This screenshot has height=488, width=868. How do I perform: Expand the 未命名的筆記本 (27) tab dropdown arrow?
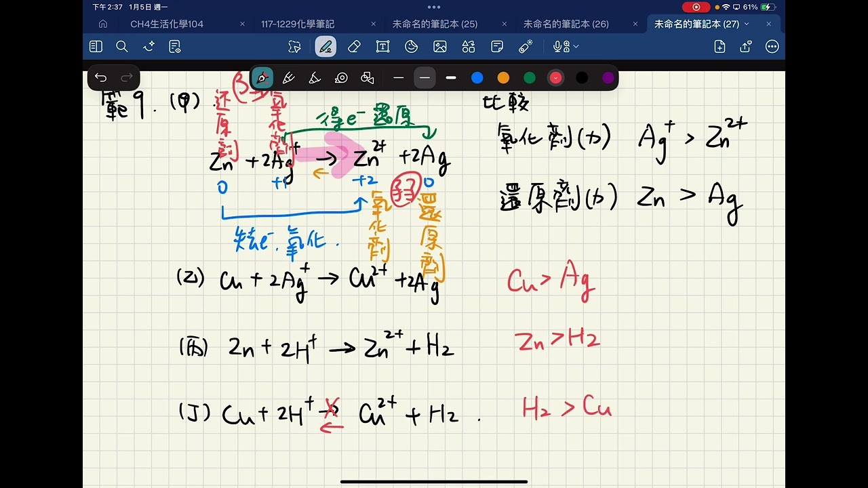(747, 24)
